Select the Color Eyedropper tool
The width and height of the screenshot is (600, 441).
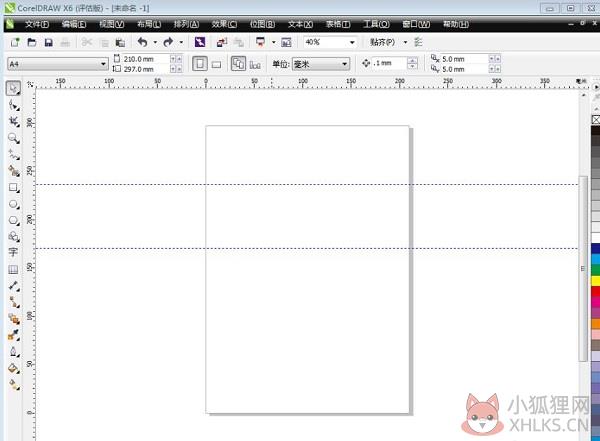point(14,335)
